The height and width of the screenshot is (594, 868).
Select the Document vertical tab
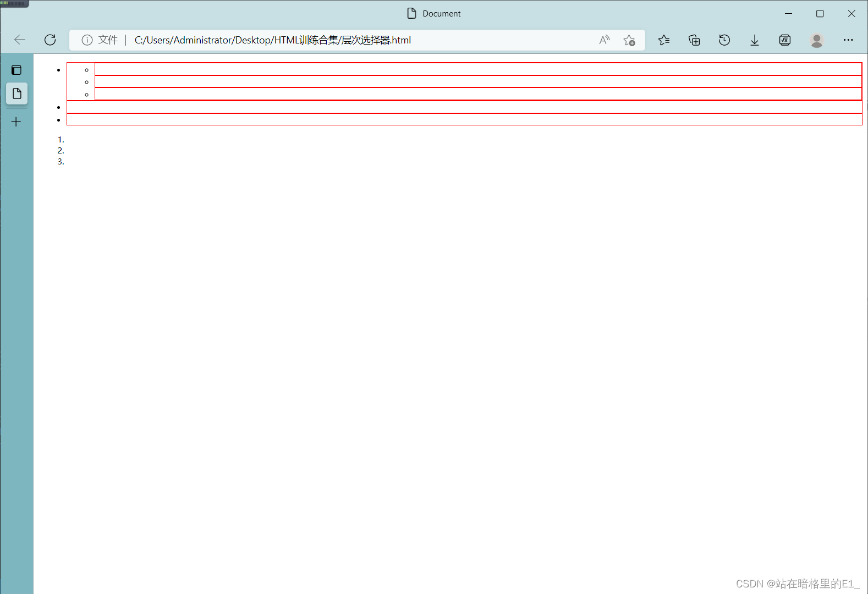point(17,94)
